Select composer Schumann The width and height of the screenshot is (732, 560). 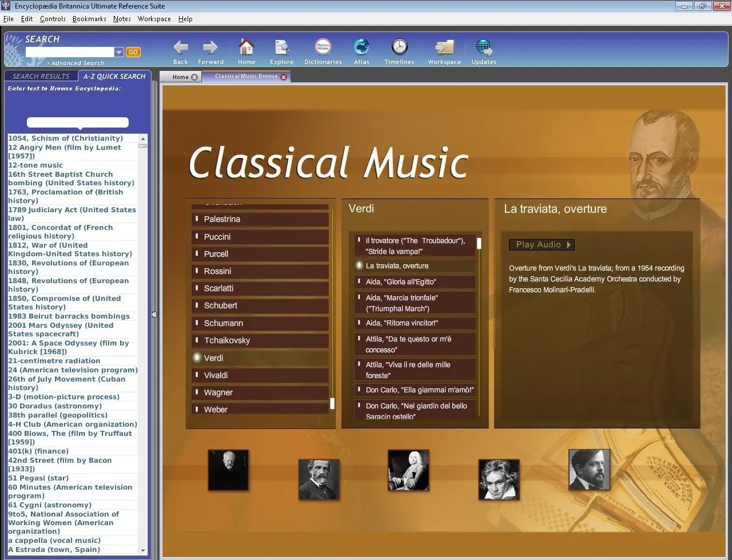(260, 323)
